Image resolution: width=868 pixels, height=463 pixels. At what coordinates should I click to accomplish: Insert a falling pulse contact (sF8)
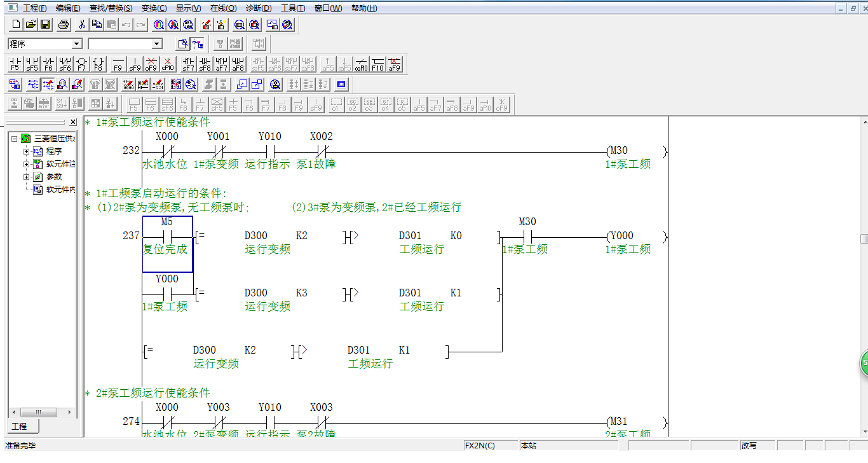point(205,64)
